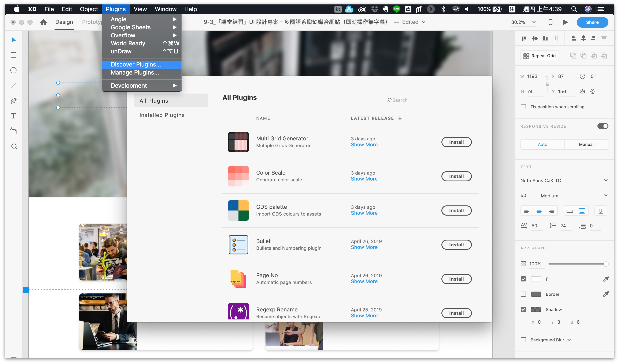Install Multi Grid Generator plugin
This screenshot has width=619, height=364.
point(456,142)
